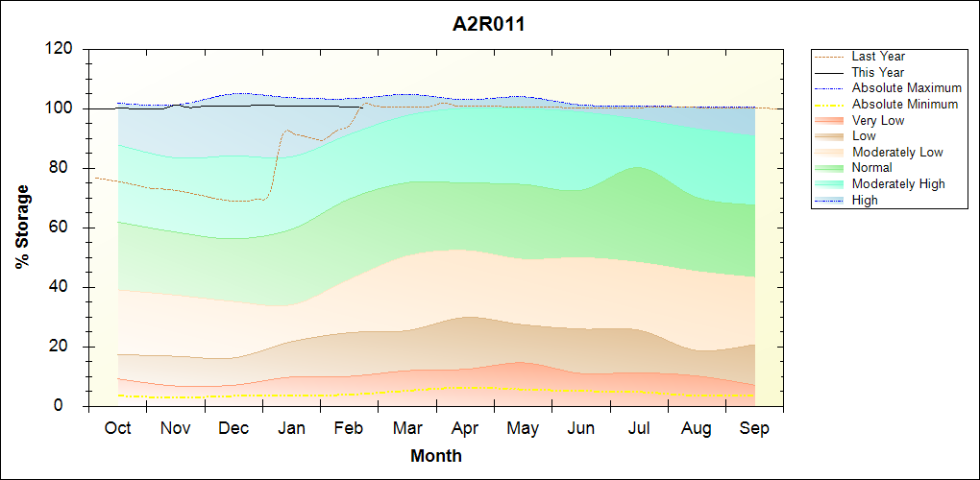Viewport: 980px width, 480px height.
Task: Click the Absolute Maximum legend label
Action: coord(906,88)
